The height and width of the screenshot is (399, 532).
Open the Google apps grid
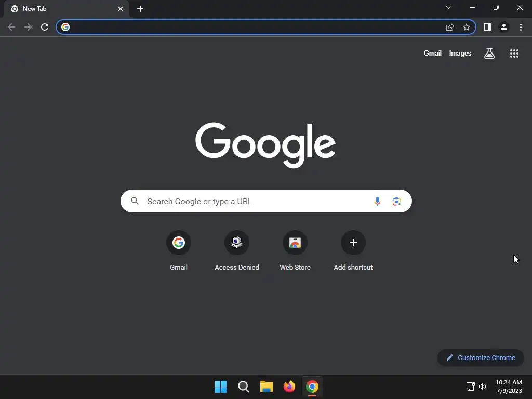(514, 54)
